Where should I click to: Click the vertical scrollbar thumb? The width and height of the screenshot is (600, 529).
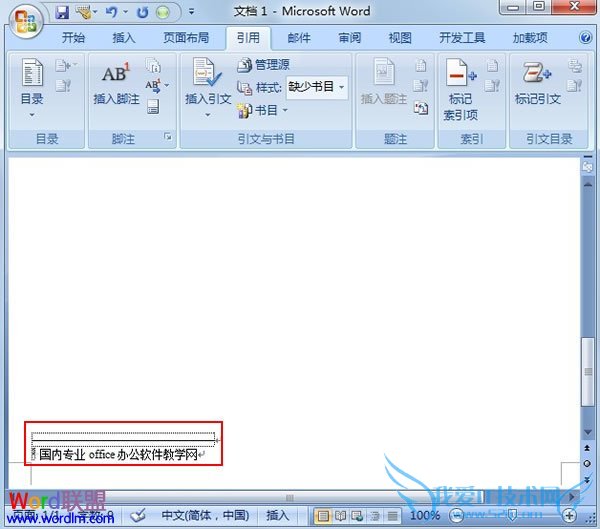(588, 371)
